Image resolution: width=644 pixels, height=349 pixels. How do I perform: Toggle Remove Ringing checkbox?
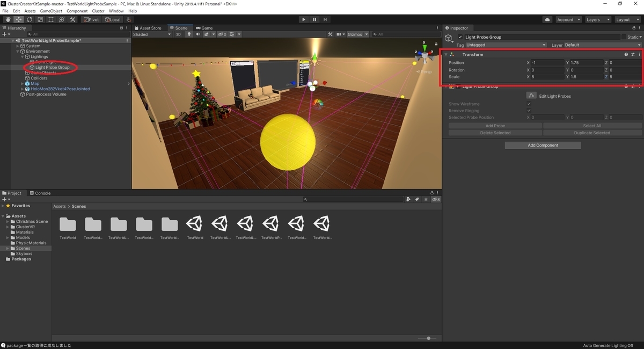[x=529, y=111]
